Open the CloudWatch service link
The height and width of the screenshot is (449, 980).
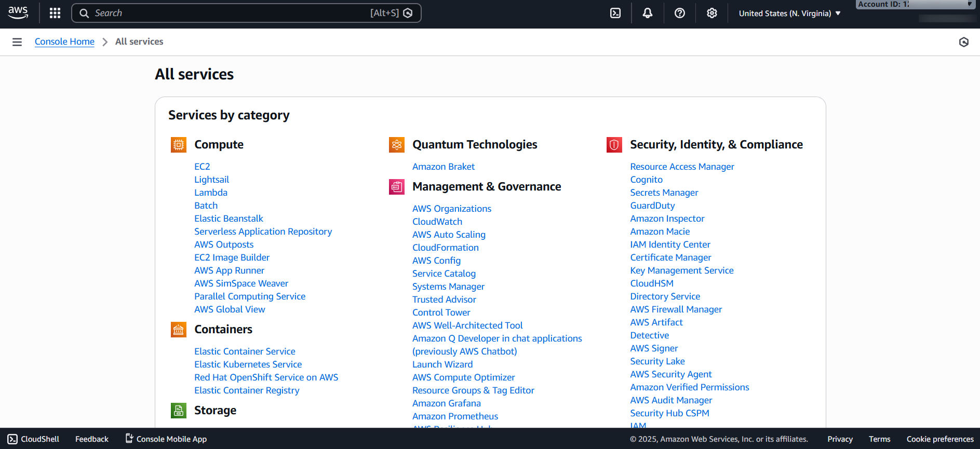pos(437,222)
